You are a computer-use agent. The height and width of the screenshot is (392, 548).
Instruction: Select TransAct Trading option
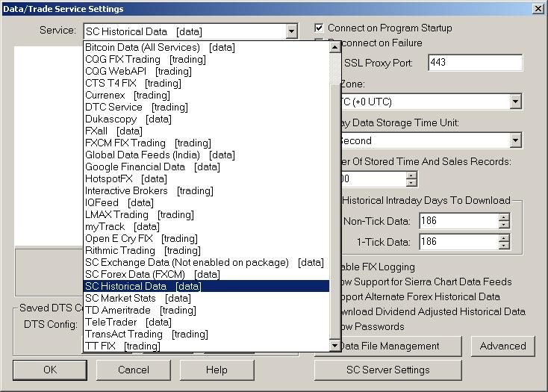point(207,334)
